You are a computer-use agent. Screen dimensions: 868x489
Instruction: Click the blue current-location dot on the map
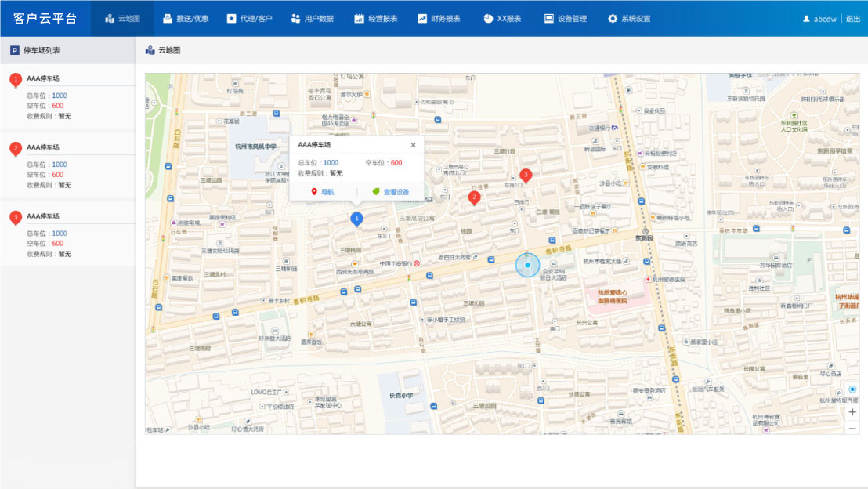click(527, 266)
